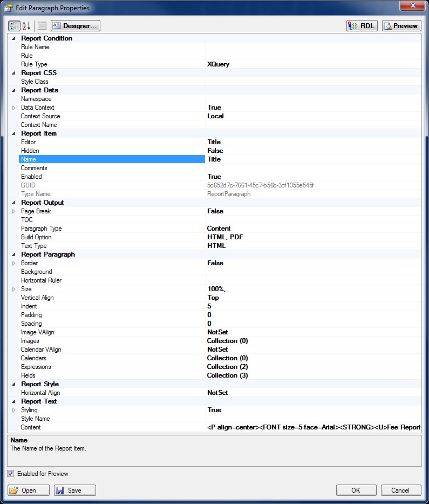This screenshot has width=429, height=504.
Task: Expand the Styling property
Action: tap(13, 410)
